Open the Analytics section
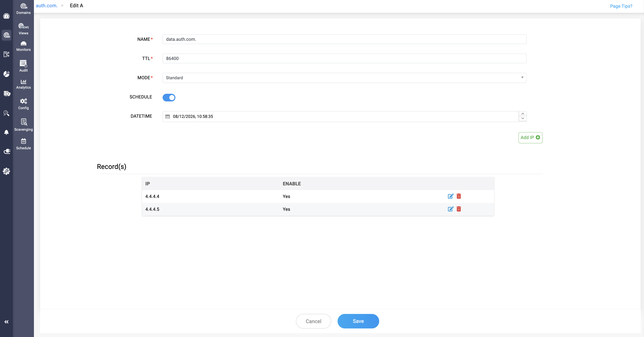The width and height of the screenshot is (644, 337). point(23,84)
